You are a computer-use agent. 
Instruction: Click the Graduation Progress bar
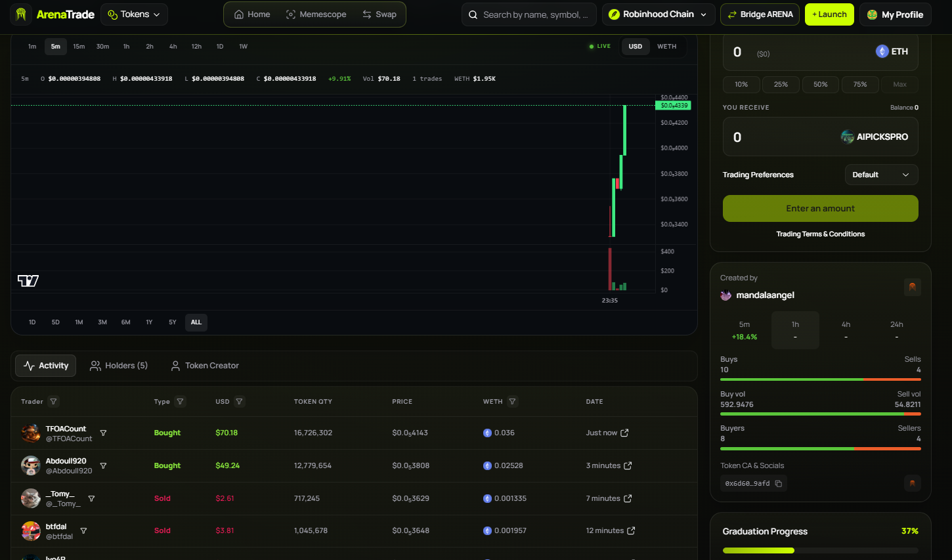pos(821,550)
